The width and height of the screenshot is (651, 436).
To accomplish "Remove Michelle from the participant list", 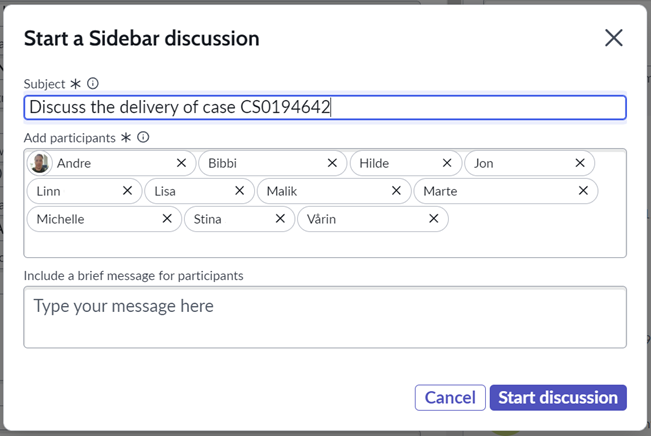I will click(x=167, y=219).
